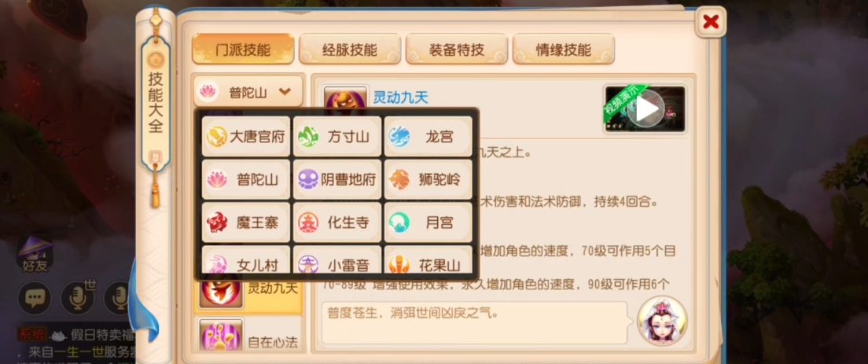Select the 门派技能 tab
Screen dimensions: 868x364
[x=243, y=50]
